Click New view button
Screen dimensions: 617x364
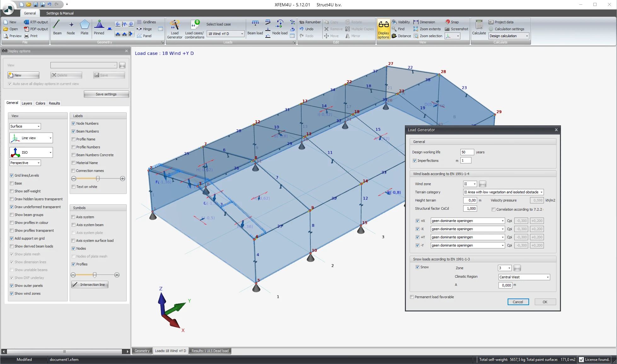point(23,75)
